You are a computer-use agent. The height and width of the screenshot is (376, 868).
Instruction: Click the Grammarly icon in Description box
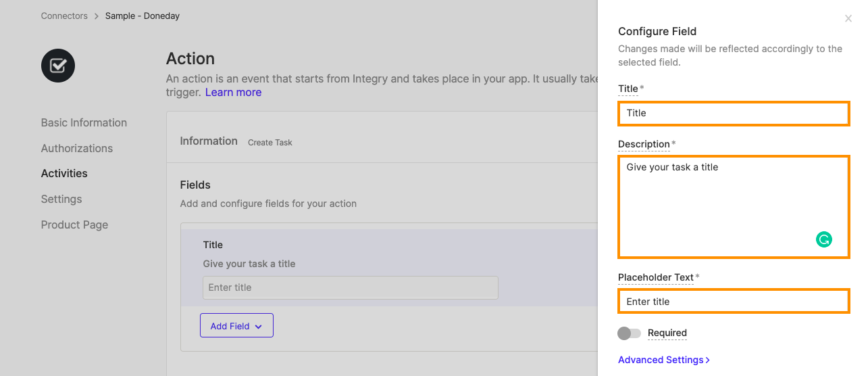823,239
